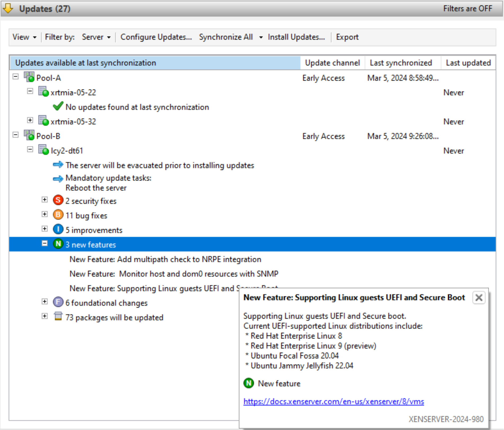Click the Pool-B pool icon
Screen dimensions: 504x430
[29, 135]
